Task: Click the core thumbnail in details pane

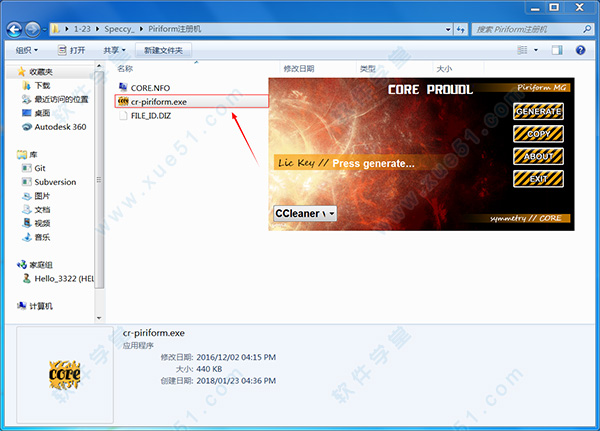Action: [x=65, y=375]
